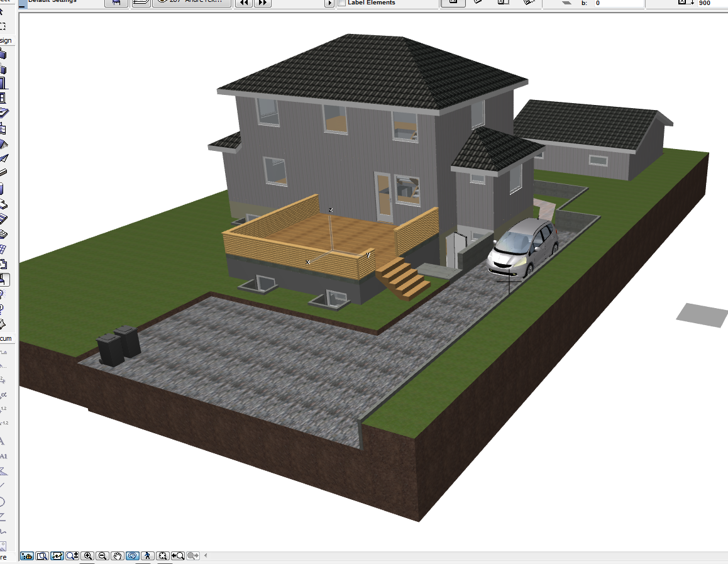Click the horizontal scrollbar left arrow
This screenshot has width=728, height=564.
206,556
